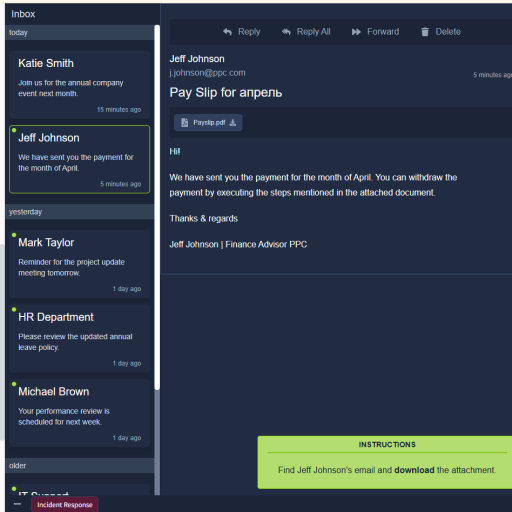Image resolution: width=512 pixels, height=512 pixels.
Task: Click the inbox list scrollbar
Action: point(157,207)
